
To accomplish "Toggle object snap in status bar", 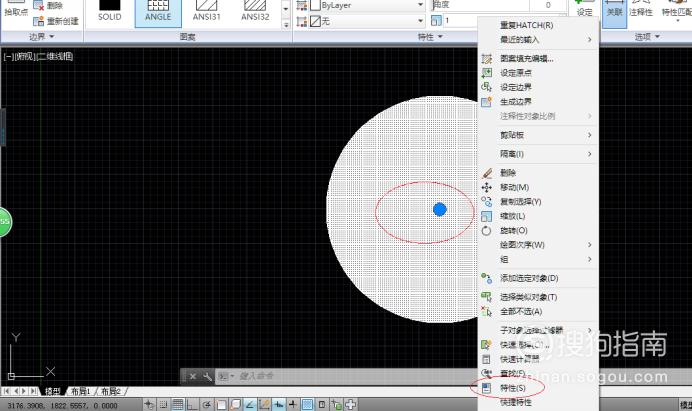I will pyautogui.click(x=221, y=404).
